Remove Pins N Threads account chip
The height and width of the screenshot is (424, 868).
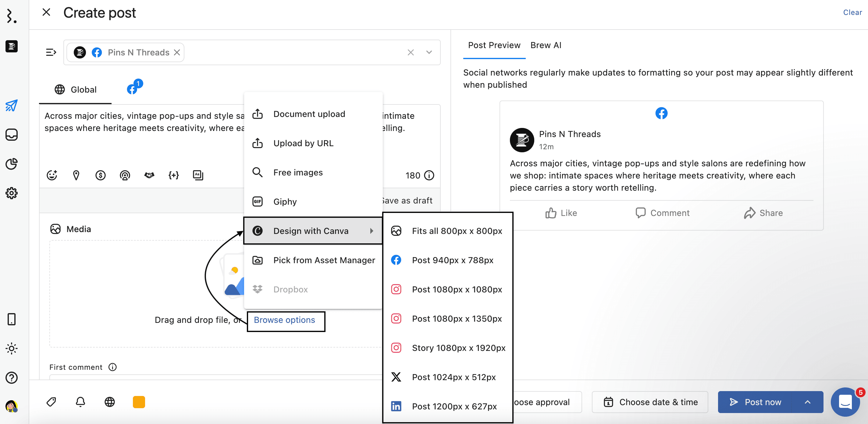click(177, 52)
